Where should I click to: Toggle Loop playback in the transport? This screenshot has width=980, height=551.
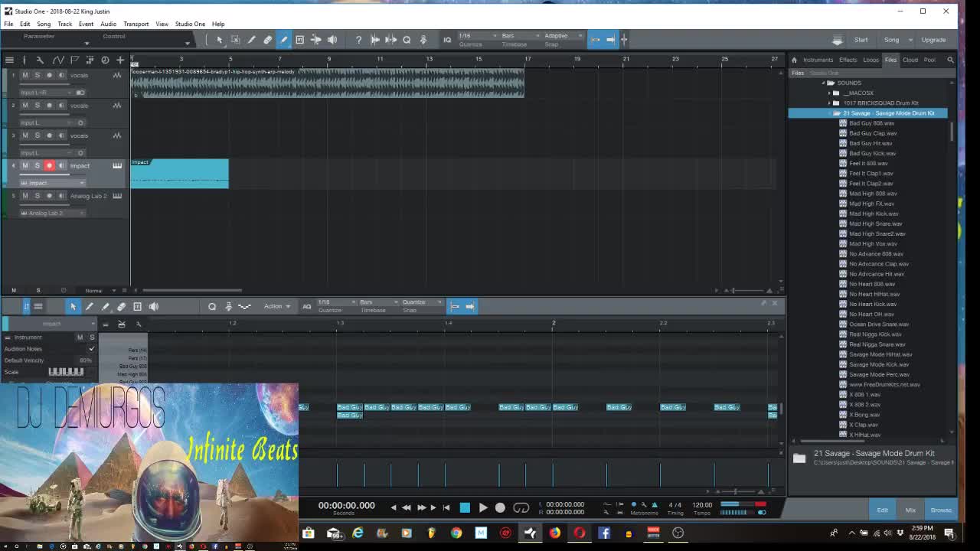coord(521,507)
